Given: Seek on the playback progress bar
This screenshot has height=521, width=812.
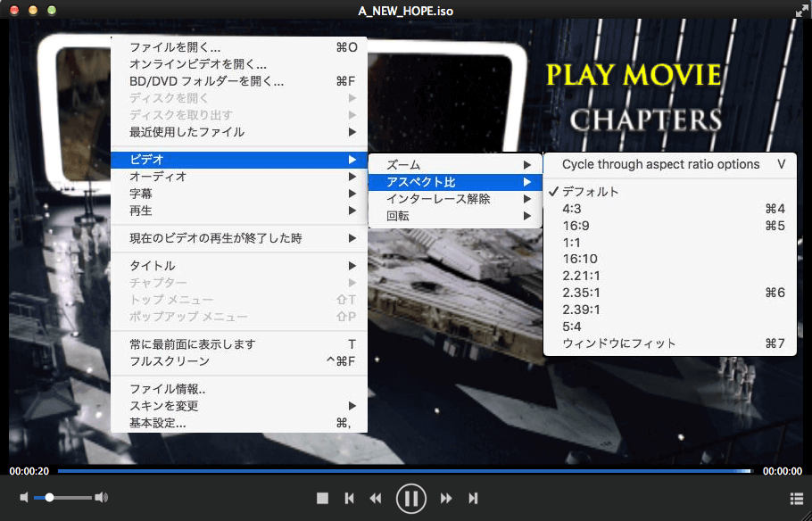Looking at the screenshot, I should click(404, 471).
